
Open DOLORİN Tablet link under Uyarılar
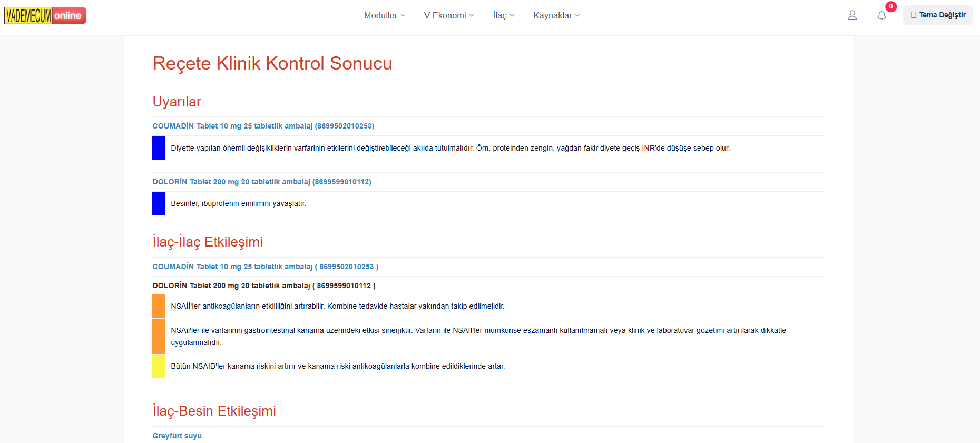(x=262, y=182)
